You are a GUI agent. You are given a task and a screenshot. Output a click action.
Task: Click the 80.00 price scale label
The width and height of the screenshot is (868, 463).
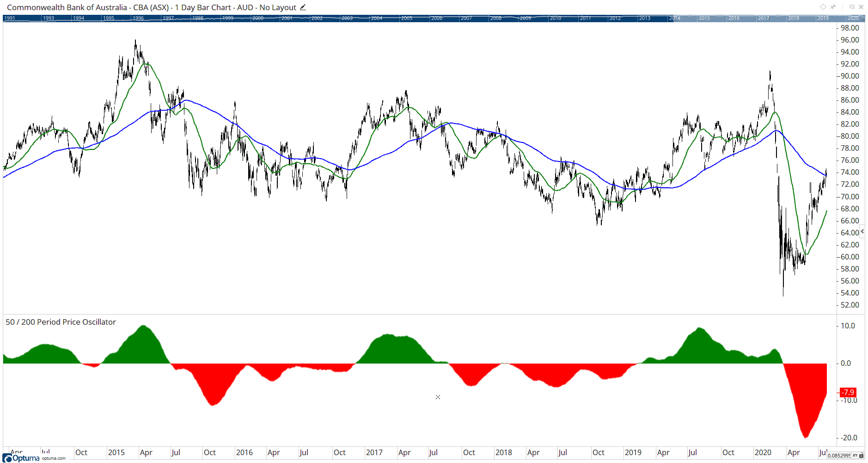click(850, 136)
